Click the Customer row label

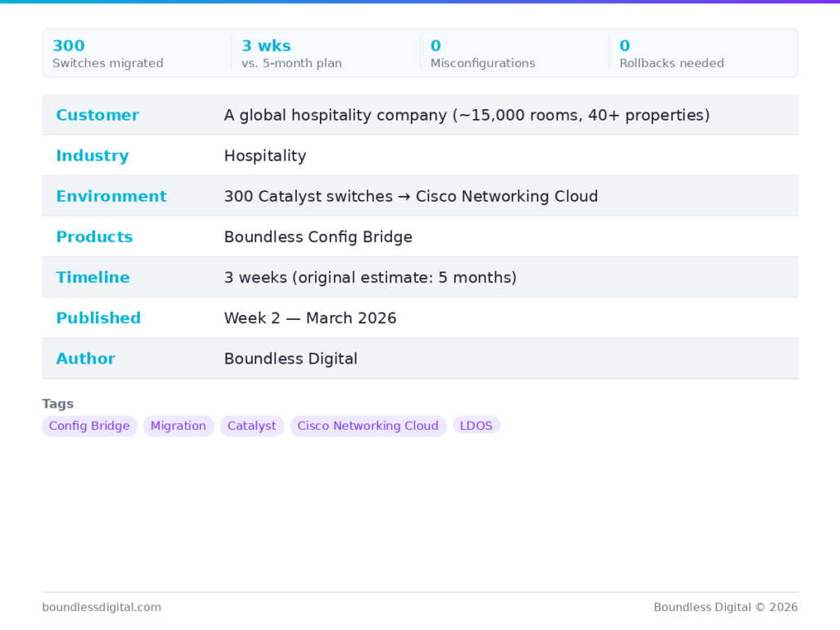(x=98, y=115)
